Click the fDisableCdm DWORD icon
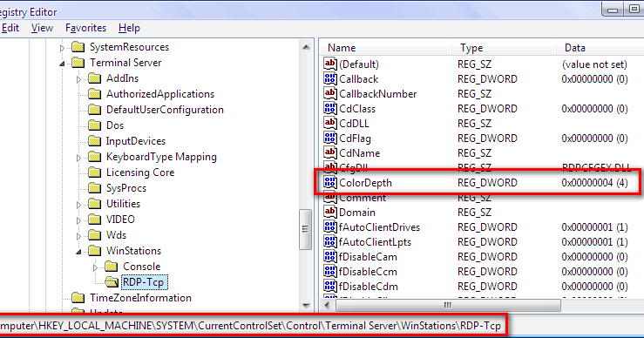 pyautogui.click(x=330, y=286)
